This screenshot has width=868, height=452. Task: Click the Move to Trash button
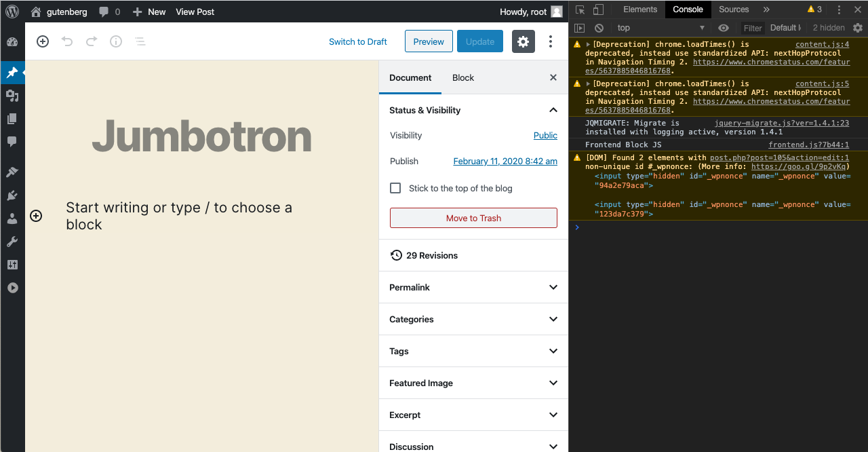pos(473,218)
